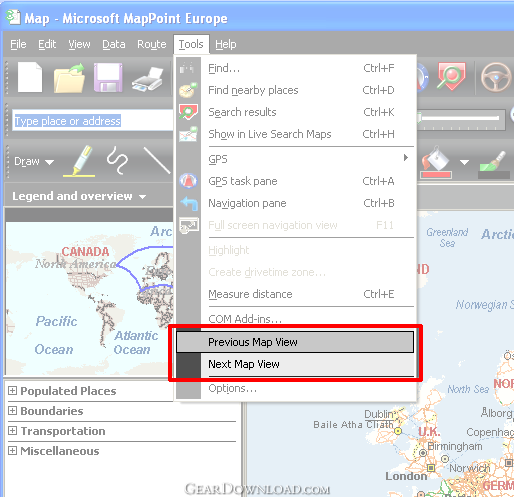Expand the Miscellaneous legend section
This screenshot has width=514, height=497.
(12, 450)
